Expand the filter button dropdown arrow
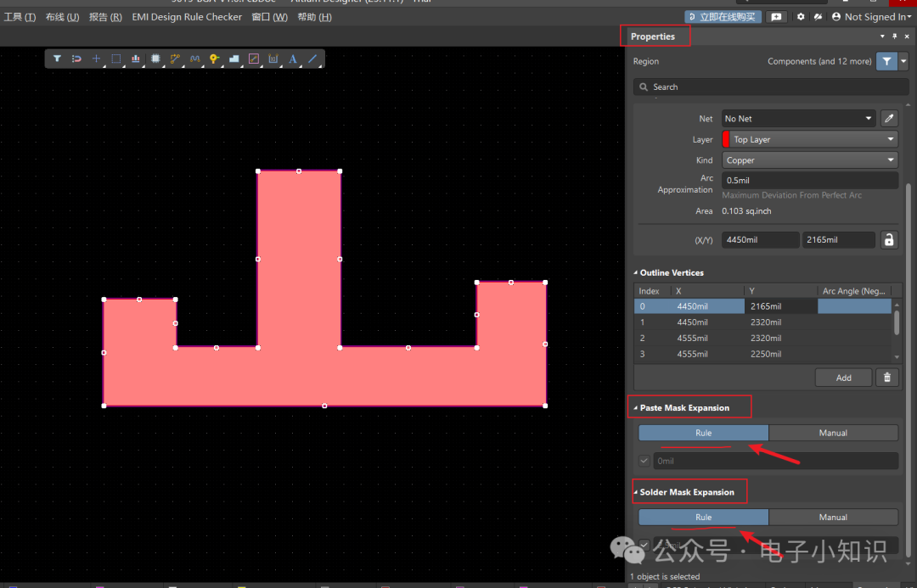Screen dimensions: 917x588 pyautogui.click(x=903, y=61)
